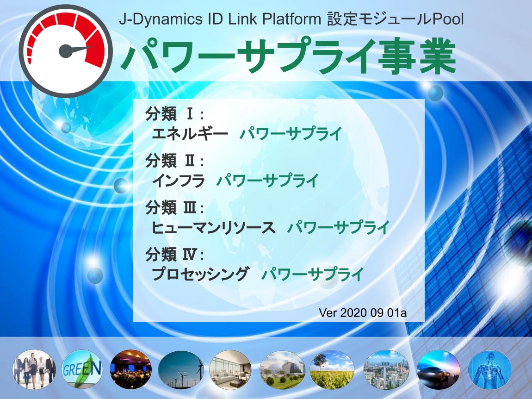
Task: Click the 分類 Ⅲ heading
Action: 175,207
